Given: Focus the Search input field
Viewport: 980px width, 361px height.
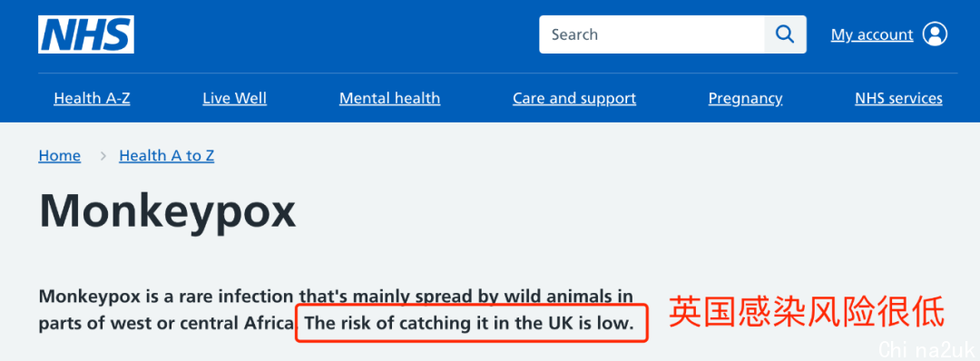Looking at the screenshot, I should coord(652,34).
